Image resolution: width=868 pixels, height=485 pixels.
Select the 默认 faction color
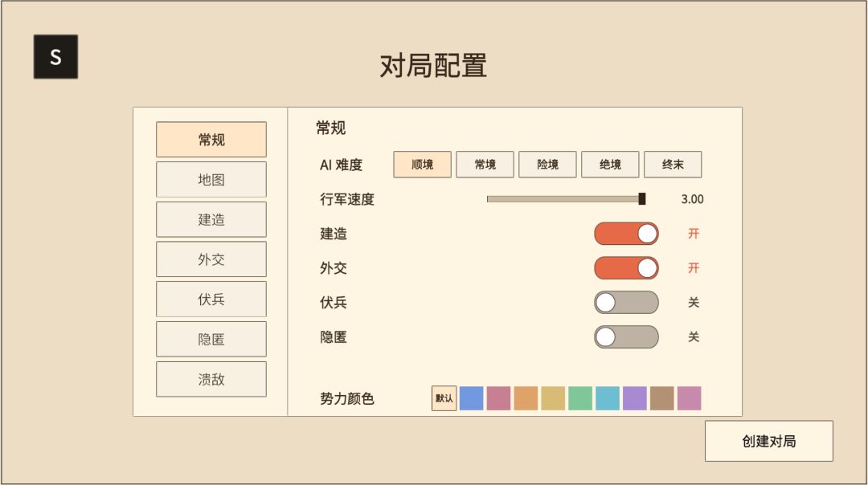pos(444,398)
